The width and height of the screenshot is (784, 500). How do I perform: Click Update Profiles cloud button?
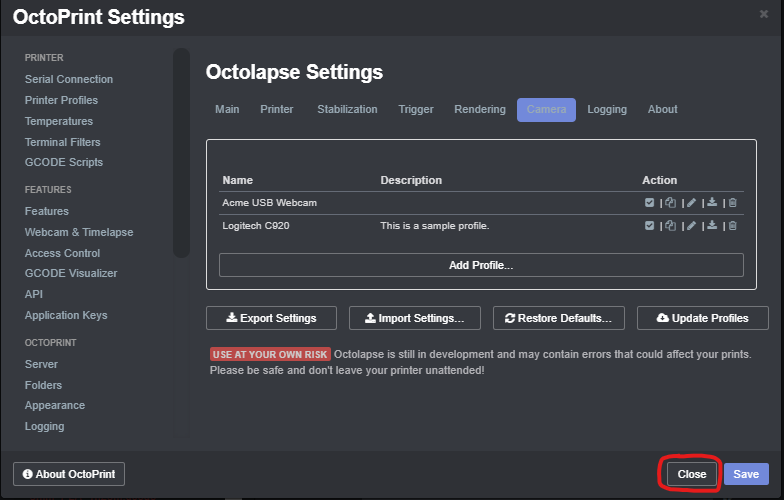point(702,318)
